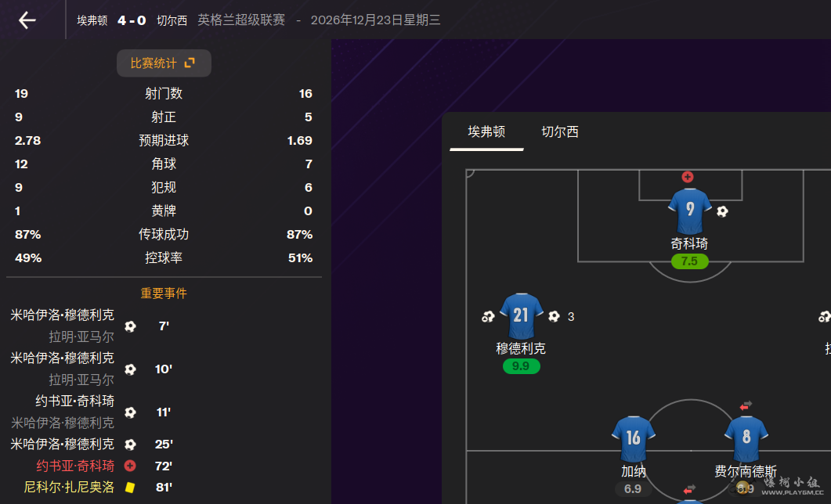Click the substitution arrows above 费尔南德斯
The image size is (831, 504).
coord(745,405)
